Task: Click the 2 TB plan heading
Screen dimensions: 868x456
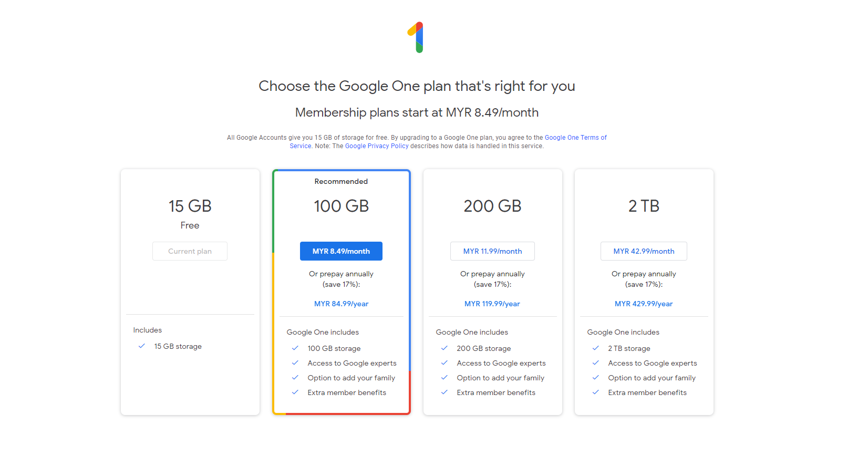Action: point(644,206)
